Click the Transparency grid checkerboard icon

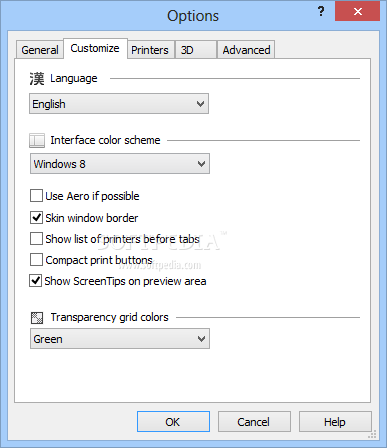37,318
